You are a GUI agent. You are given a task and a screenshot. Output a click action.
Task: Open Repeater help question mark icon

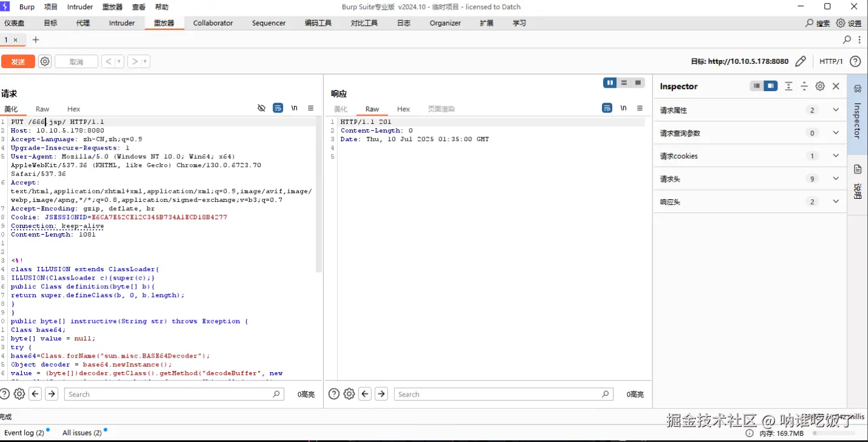pos(855,61)
